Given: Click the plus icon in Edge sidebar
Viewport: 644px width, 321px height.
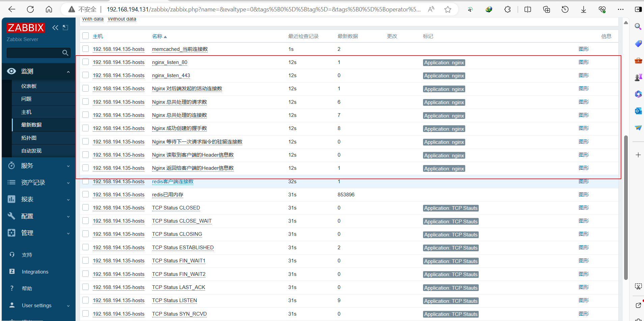Looking at the screenshot, I should pos(638,155).
